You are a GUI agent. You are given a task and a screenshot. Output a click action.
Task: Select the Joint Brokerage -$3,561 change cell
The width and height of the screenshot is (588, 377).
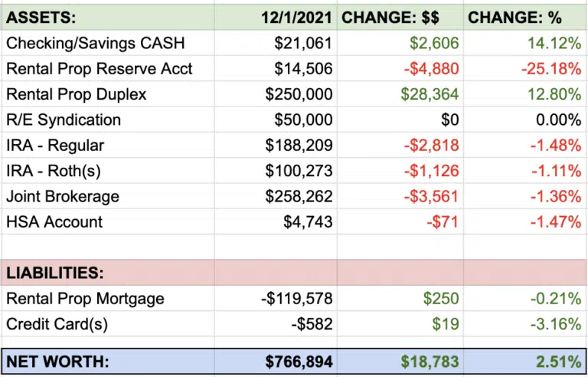pos(433,196)
